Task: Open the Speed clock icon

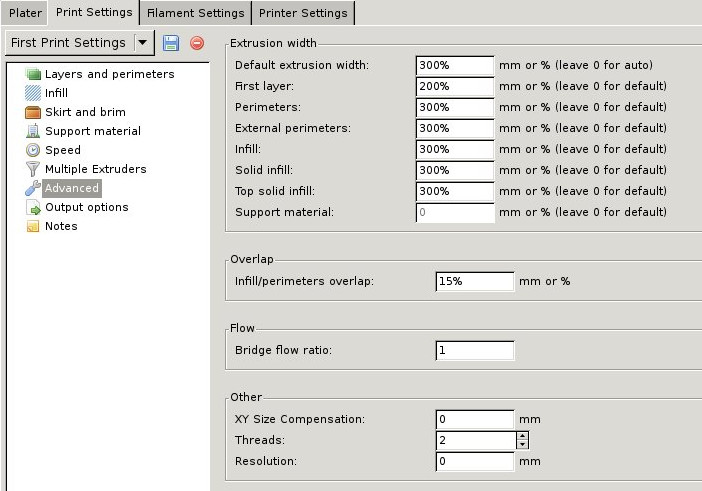Action: (34, 150)
